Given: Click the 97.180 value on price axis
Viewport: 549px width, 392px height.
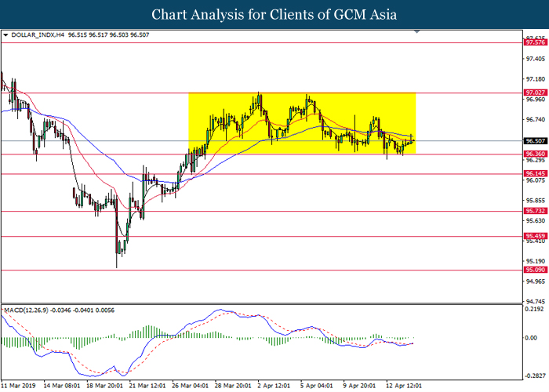Looking at the screenshot, I should point(534,79).
